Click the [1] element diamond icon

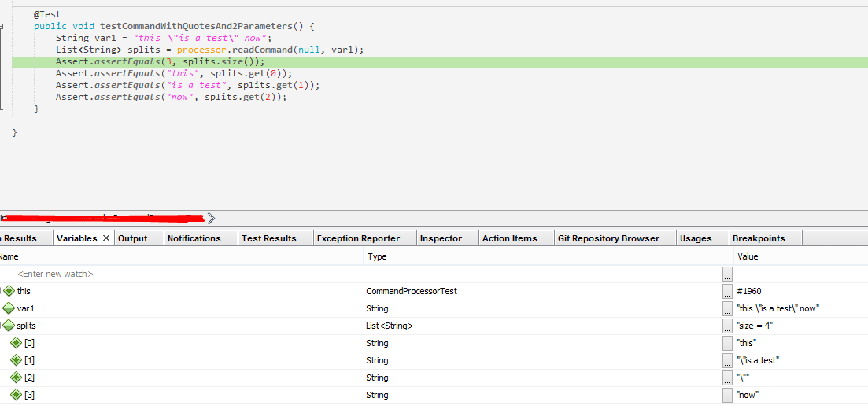pos(17,360)
